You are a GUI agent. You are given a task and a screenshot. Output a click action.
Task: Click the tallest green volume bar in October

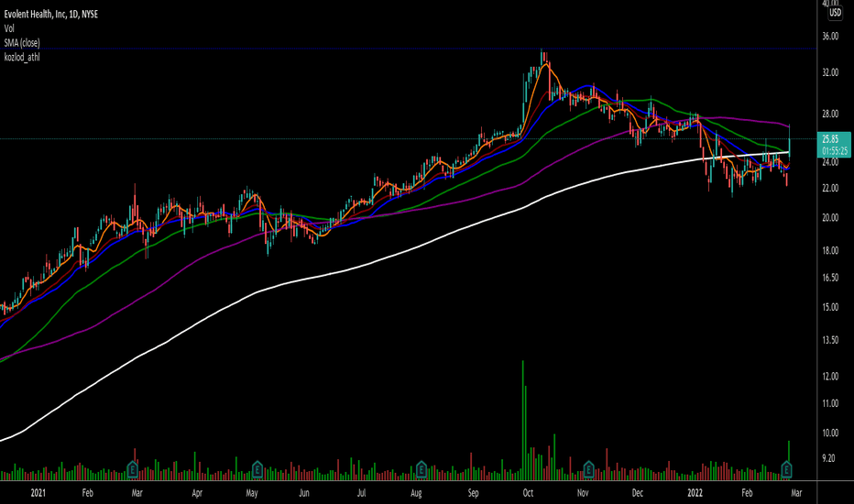523,420
